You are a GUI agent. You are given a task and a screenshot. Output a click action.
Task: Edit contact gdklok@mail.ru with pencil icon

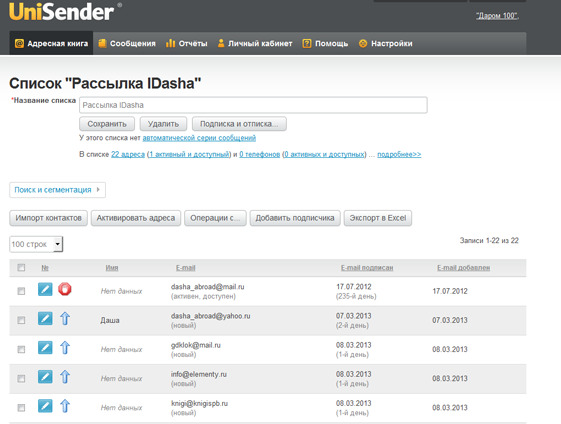pos(45,347)
